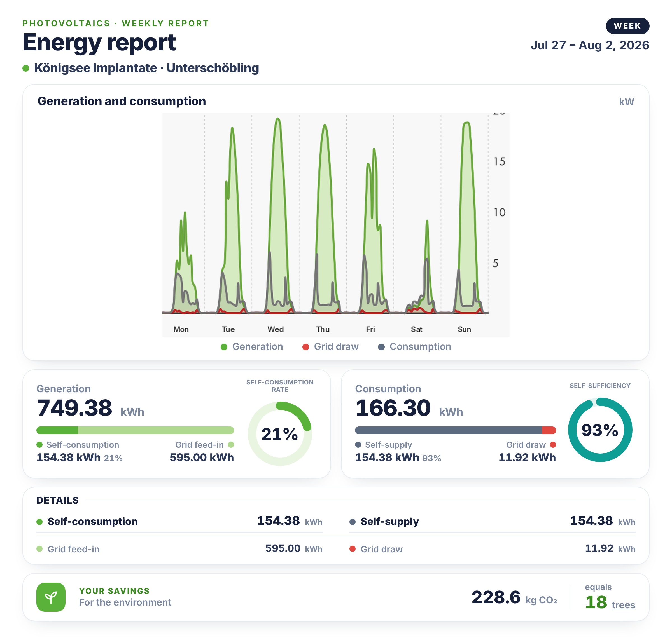Click the Generation and consumption chart title

[x=122, y=101]
